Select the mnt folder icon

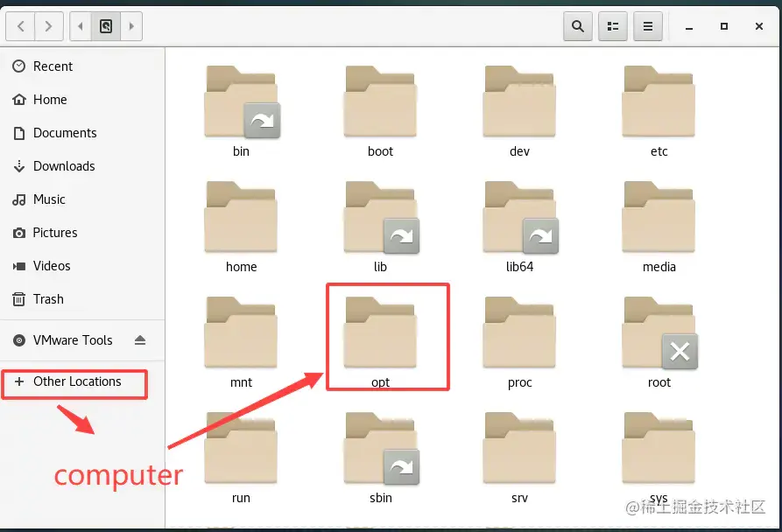tap(241, 332)
